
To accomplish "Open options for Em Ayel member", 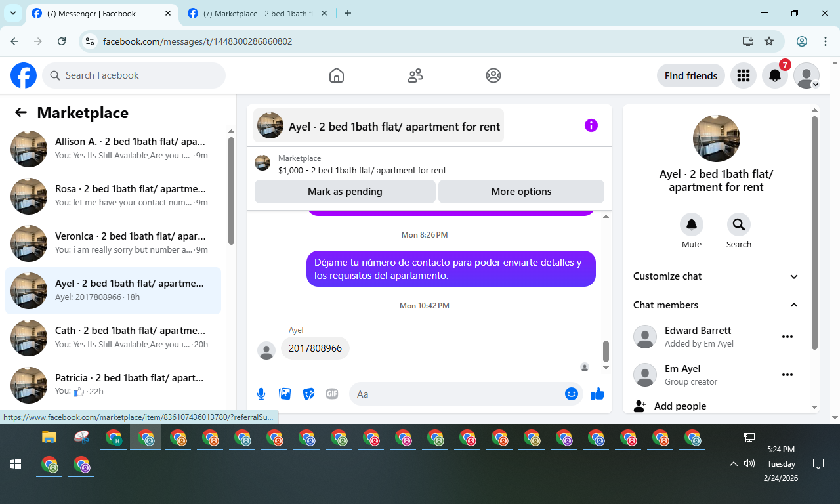I will point(787,375).
